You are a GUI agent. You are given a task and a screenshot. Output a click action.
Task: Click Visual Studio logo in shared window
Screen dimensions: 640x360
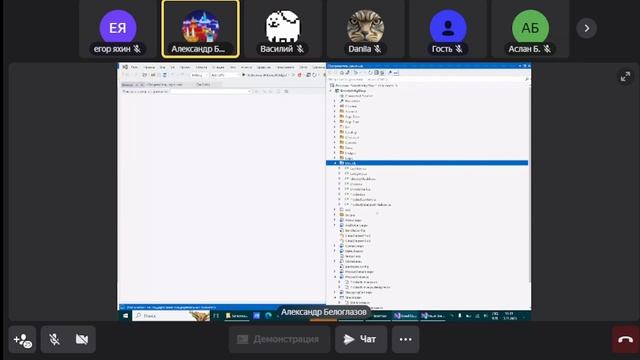[x=125, y=67]
